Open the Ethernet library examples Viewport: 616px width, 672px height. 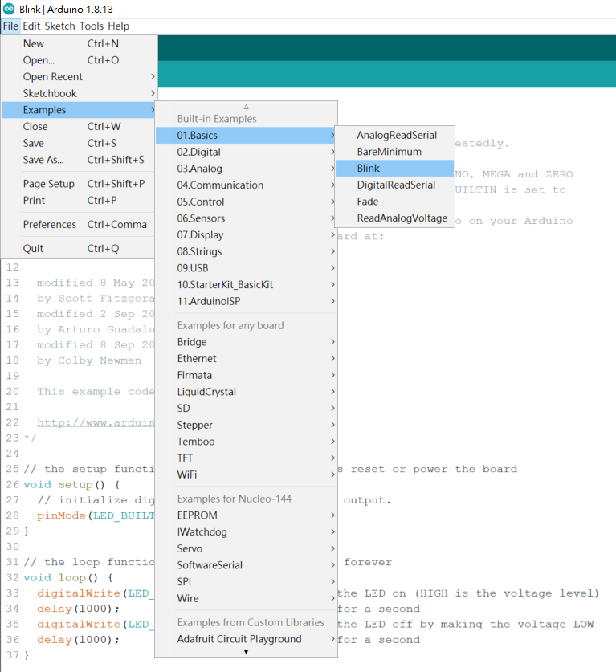[246, 359]
